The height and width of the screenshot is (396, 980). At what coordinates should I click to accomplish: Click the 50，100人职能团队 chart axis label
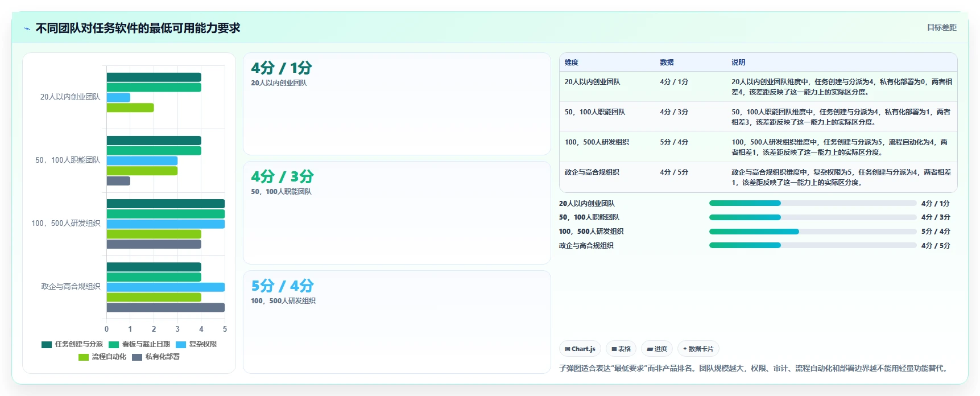68,160
